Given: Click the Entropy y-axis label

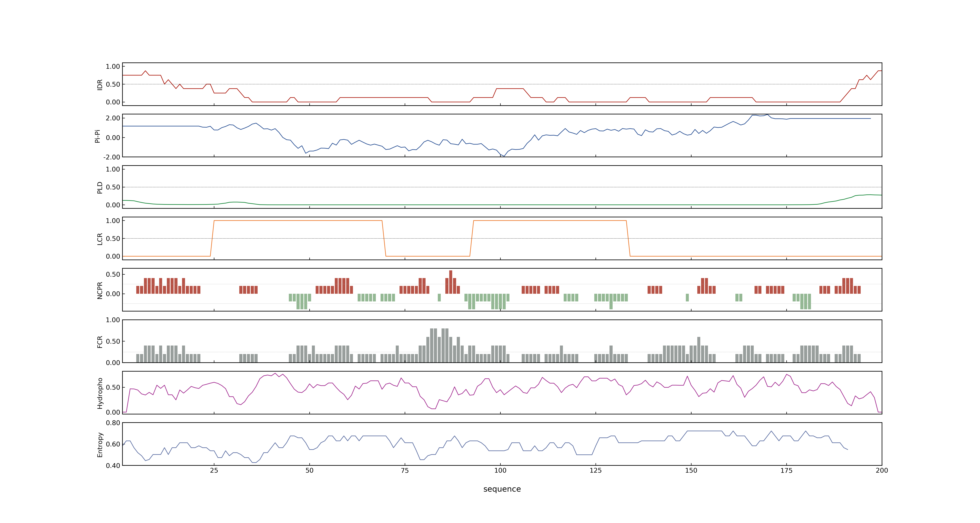Looking at the screenshot, I should pos(100,445).
